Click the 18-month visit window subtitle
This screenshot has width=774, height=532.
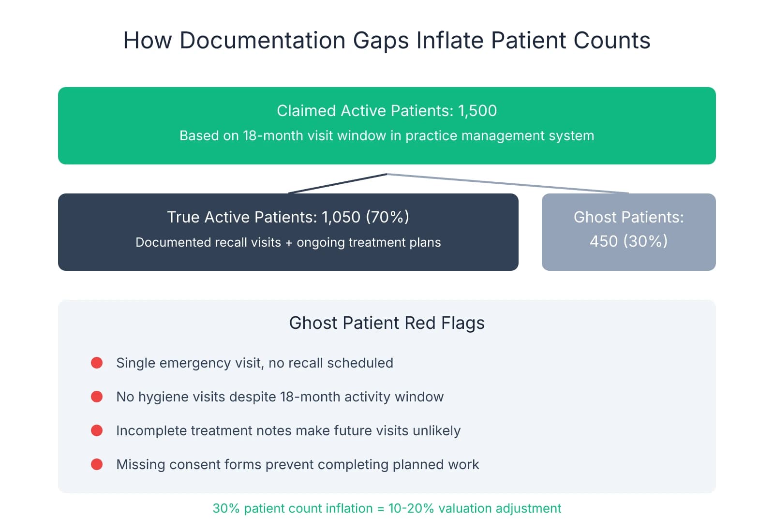(387, 136)
